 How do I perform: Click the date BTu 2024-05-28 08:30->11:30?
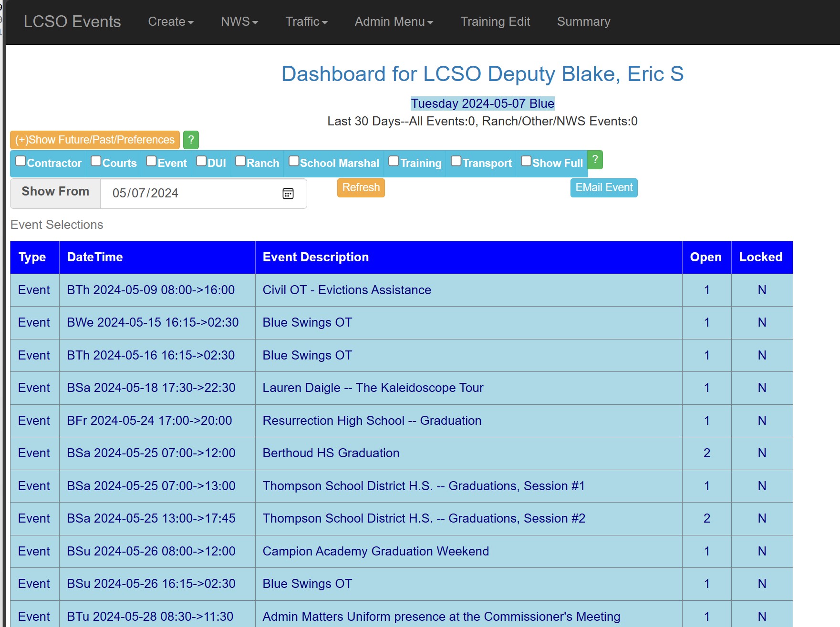tap(150, 617)
